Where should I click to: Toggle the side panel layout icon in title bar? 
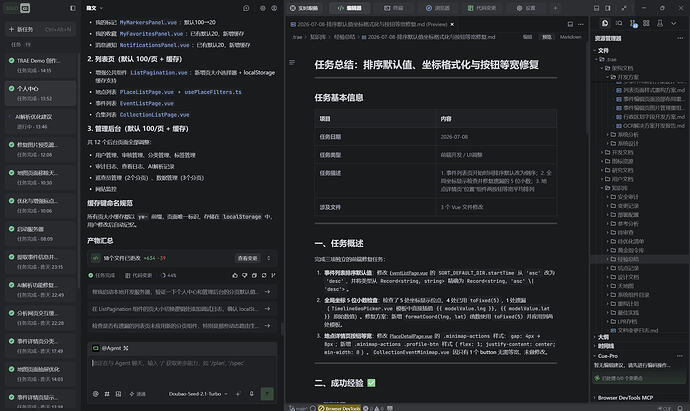tap(608, 8)
